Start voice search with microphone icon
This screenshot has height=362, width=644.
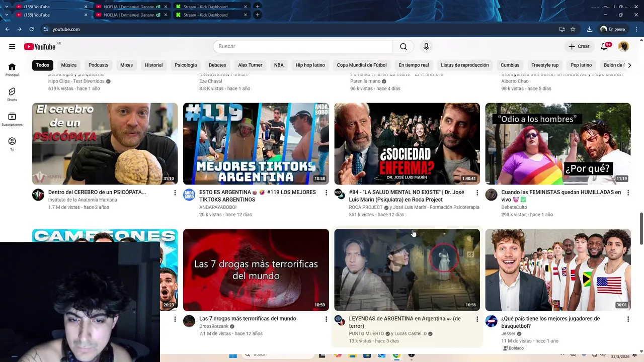[426, 47]
